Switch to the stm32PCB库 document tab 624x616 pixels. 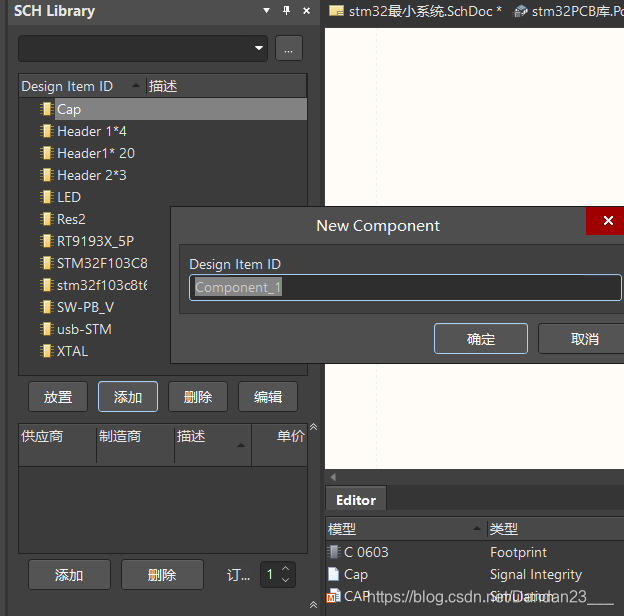click(x=568, y=11)
